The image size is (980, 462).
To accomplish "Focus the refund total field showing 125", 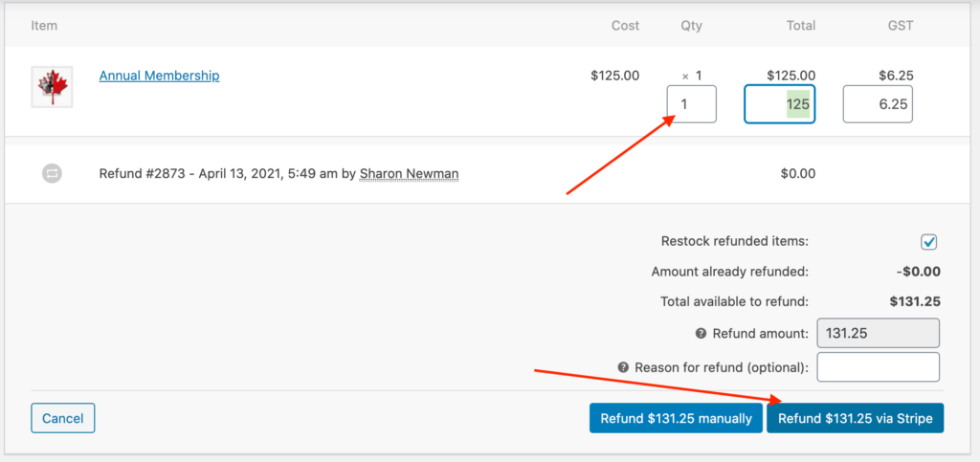I will pyautogui.click(x=779, y=104).
